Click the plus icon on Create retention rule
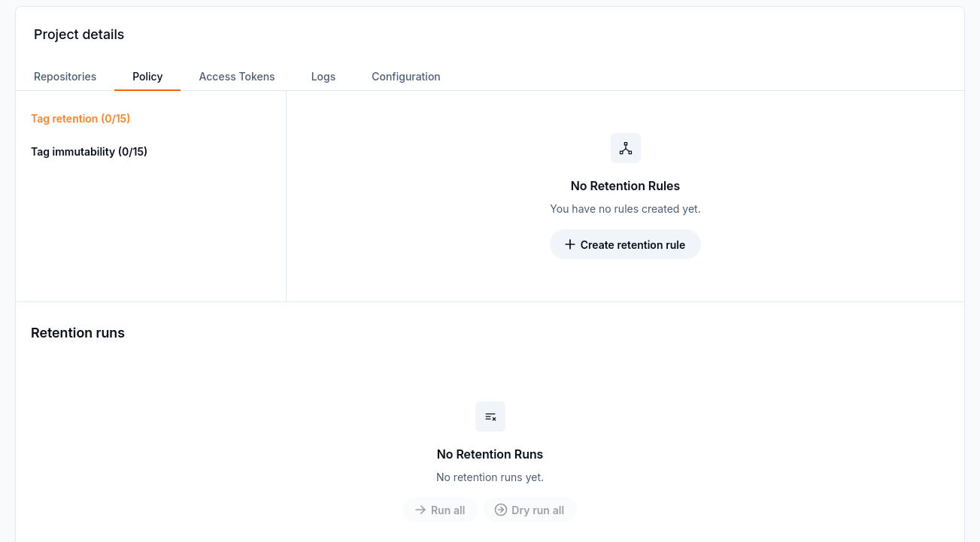 pos(570,245)
